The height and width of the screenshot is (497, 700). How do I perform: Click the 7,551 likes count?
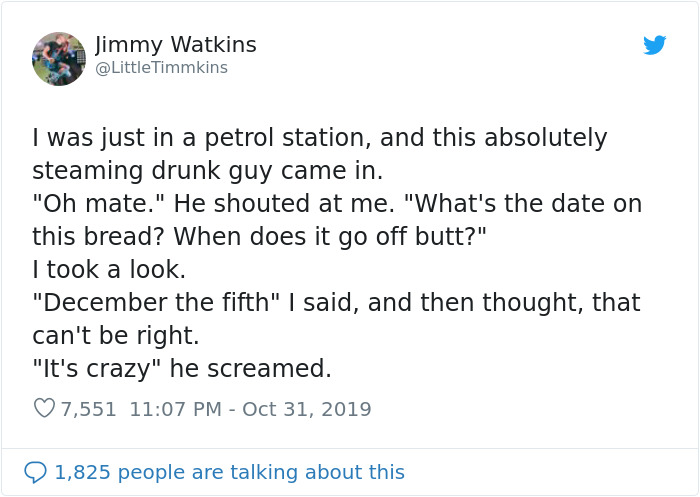pos(88,409)
